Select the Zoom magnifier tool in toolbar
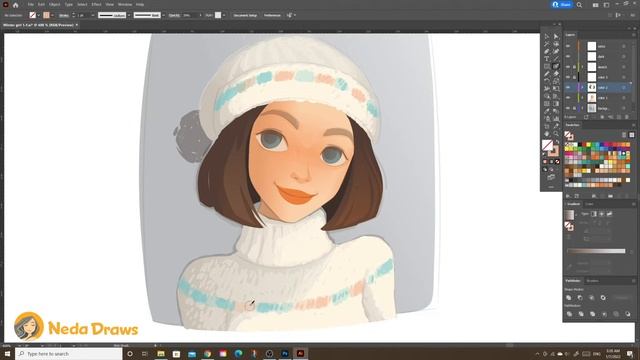This screenshot has height=360, width=640. [556, 133]
